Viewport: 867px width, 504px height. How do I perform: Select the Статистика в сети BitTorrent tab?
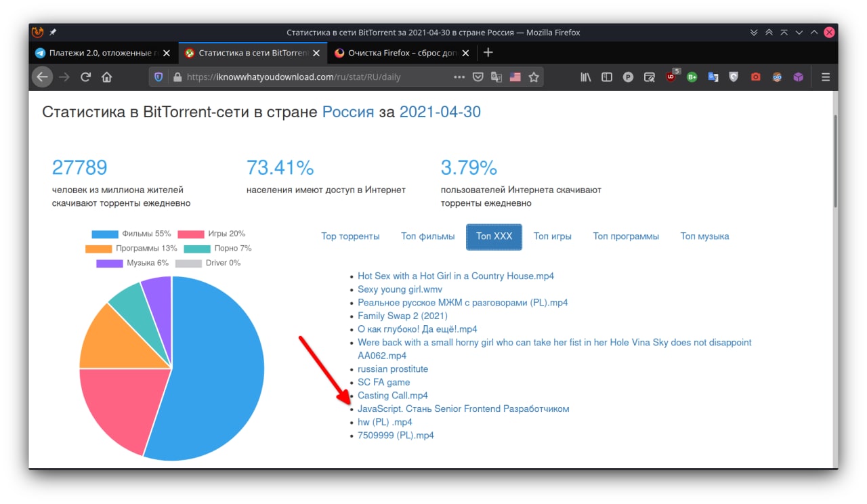[x=253, y=53]
